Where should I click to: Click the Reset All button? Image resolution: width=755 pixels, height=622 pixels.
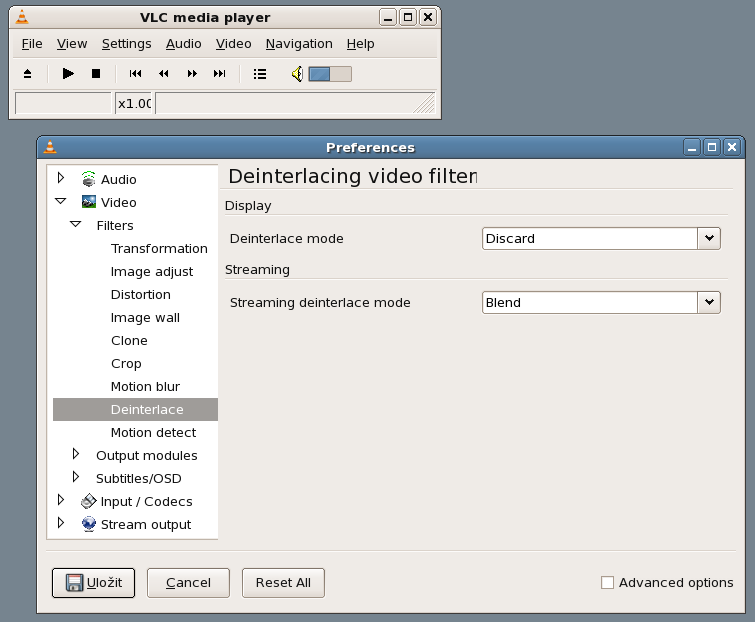click(x=283, y=583)
